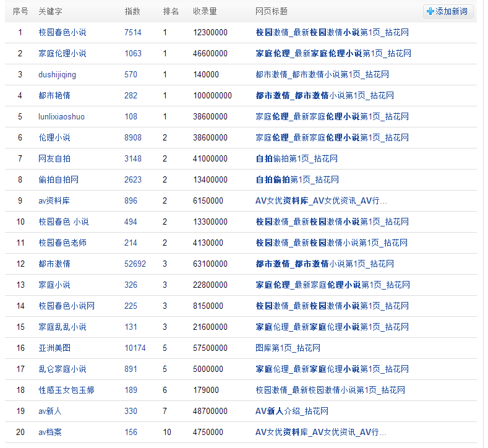The width and height of the screenshot is (488, 448).
Task: Select indexed count 140000
Action: tap(206, 75)
